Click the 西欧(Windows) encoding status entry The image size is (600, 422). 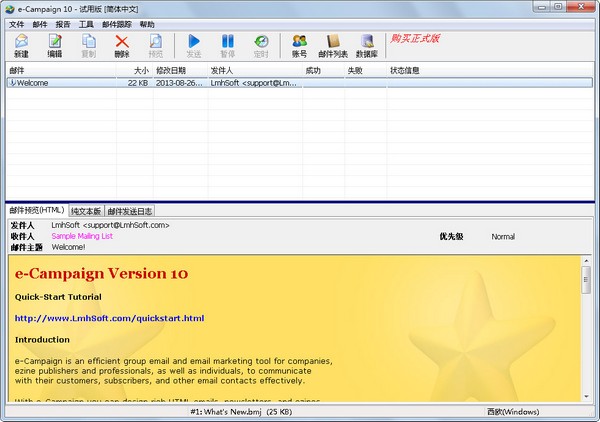click(x=513, y=412)
